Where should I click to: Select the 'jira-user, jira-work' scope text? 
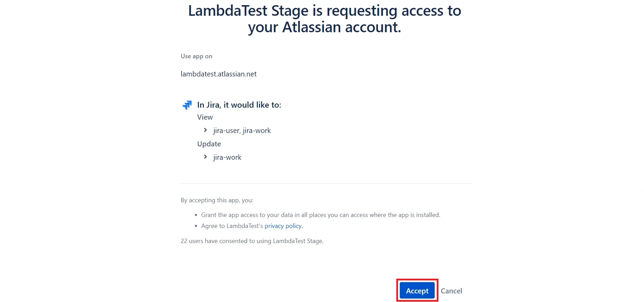click(242, 131)
